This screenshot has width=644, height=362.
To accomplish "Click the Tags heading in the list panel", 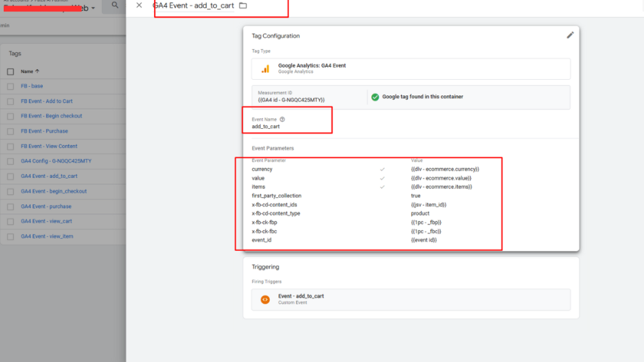I will [x=15, y=53].
